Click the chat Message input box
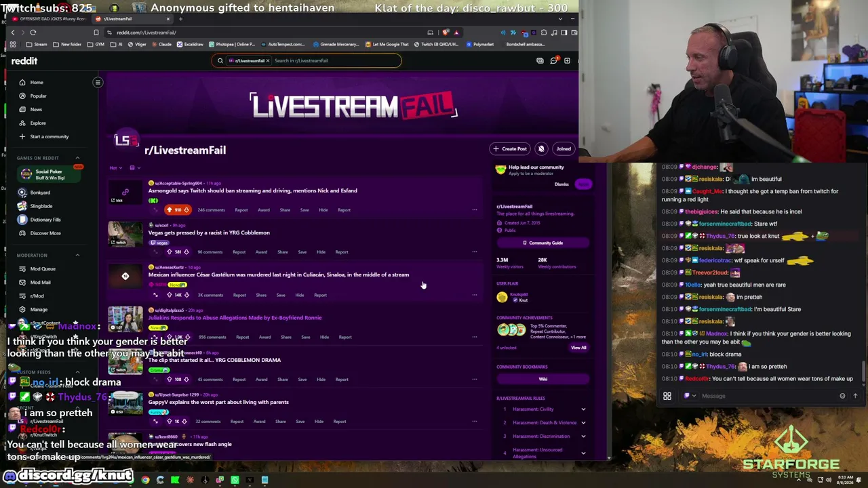Viewport: 868px width, 488px height. point(768,396)
